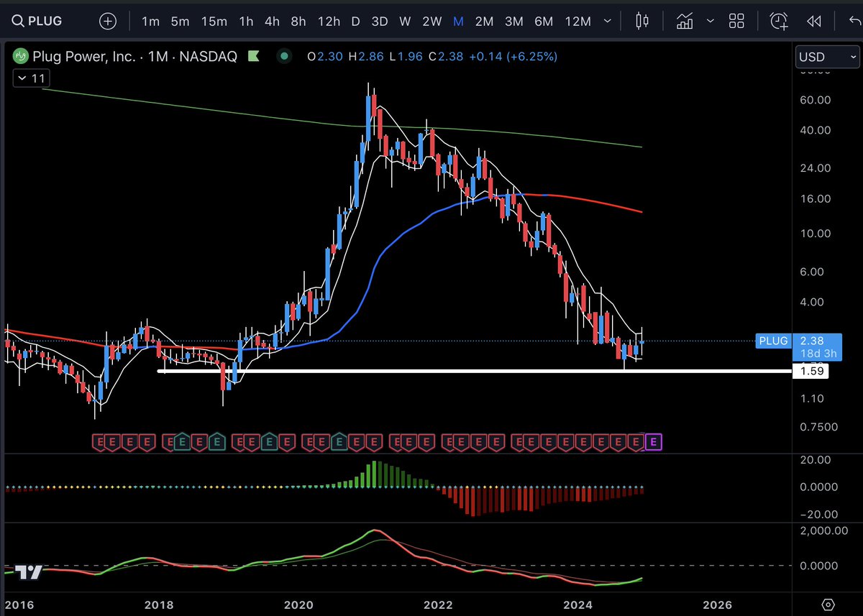Click the Plug Power logo icon
Image resolution: width=863 pixels, height=616 pixels.
pos(20,56)
